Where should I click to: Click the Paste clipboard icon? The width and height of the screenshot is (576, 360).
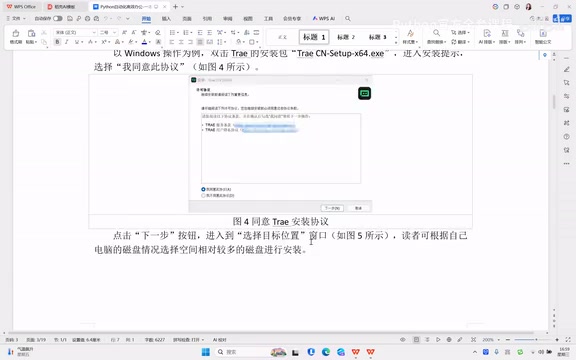pyautogui.click(x=31, y=33)
